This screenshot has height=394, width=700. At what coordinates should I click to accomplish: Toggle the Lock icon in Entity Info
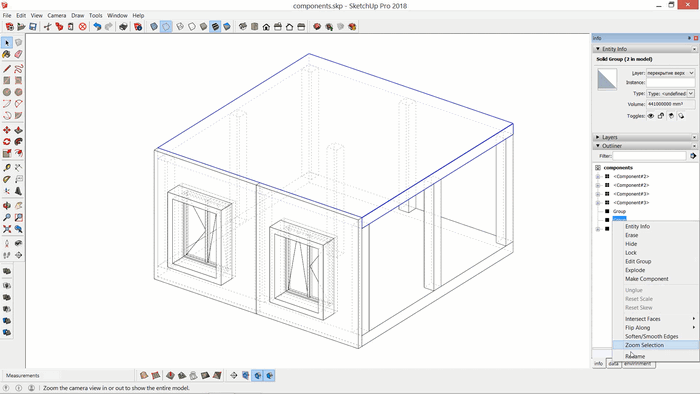pos(661,116)
